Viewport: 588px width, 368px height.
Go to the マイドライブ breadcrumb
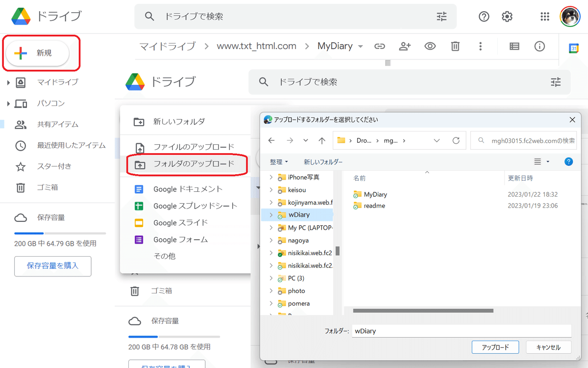pos(167,46)
